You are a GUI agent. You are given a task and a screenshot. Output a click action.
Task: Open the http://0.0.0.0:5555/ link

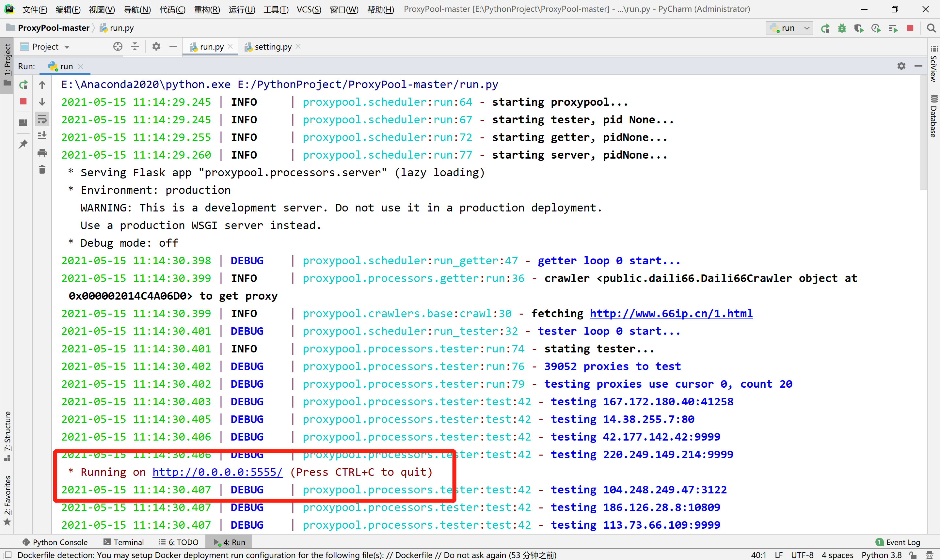click(x=217, y=472)
